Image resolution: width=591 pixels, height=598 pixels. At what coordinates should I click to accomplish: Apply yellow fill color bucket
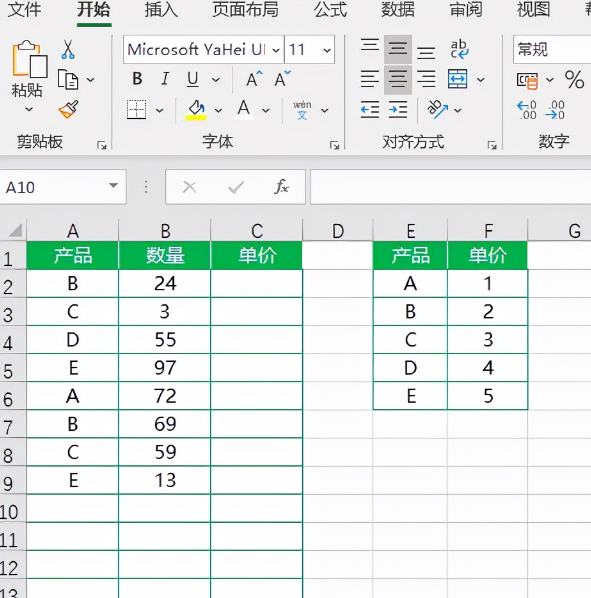(196, 110)
